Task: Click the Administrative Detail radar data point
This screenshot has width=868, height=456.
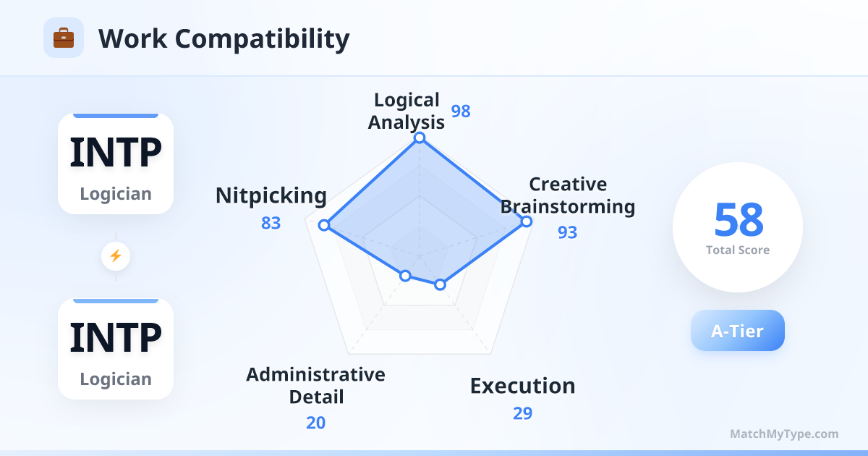Action: point(405,276)
